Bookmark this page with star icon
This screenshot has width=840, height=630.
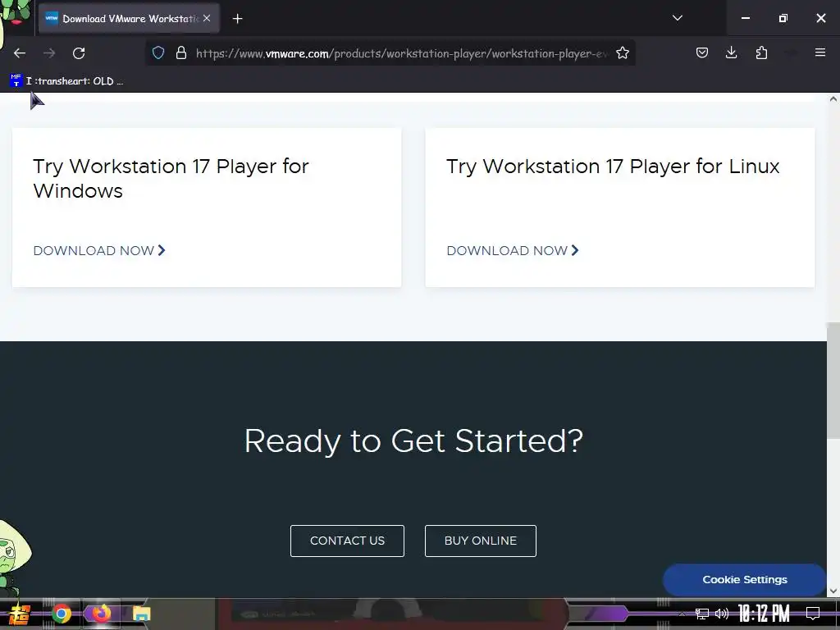[x=623, y=53]
